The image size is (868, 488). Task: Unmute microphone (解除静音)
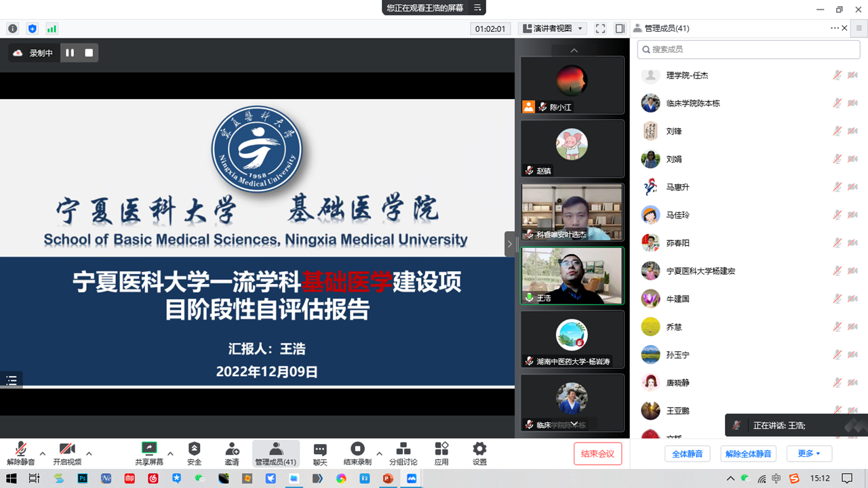click(21, 449)
